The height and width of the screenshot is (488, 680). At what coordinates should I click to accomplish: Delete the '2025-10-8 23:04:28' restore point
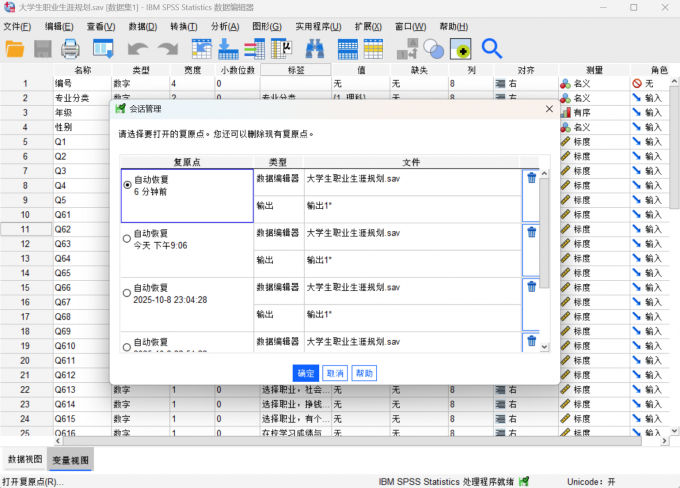531,286
